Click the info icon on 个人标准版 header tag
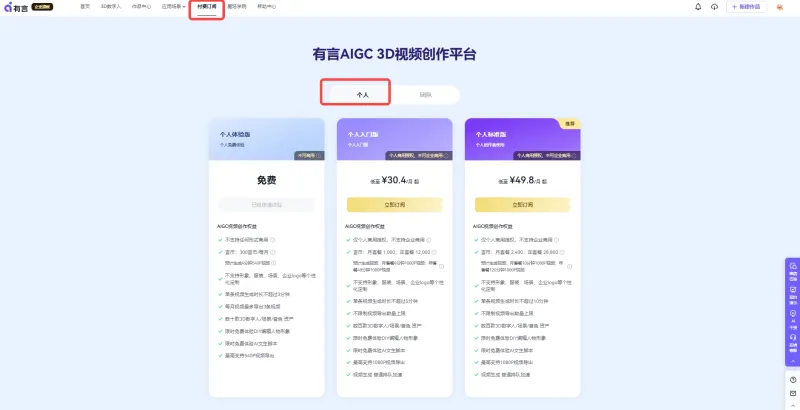The image size is (800, 410). click(x=575, y=156)
